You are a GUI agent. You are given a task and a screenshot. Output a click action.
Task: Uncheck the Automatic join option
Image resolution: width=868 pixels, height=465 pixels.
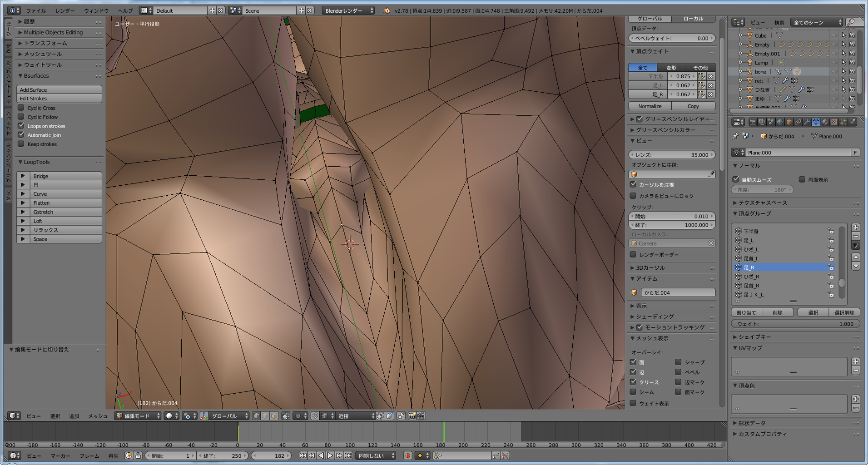[x=21, y=135]
